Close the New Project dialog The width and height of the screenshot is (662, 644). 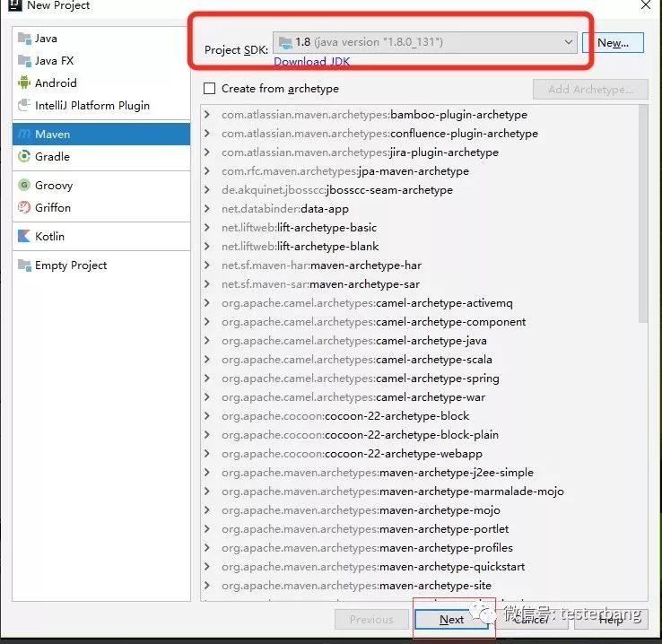click(646, 5)
